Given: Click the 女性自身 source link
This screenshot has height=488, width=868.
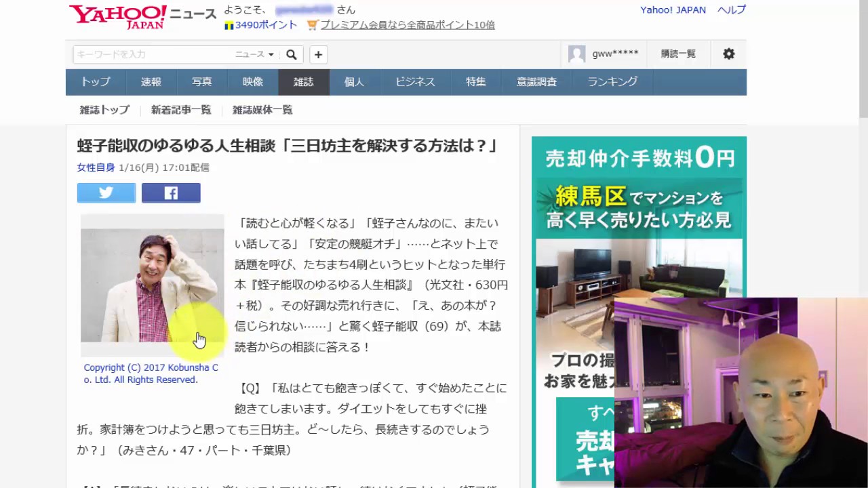Looking at the screenshot, I should pyautogui.click(x=96, y=167).
